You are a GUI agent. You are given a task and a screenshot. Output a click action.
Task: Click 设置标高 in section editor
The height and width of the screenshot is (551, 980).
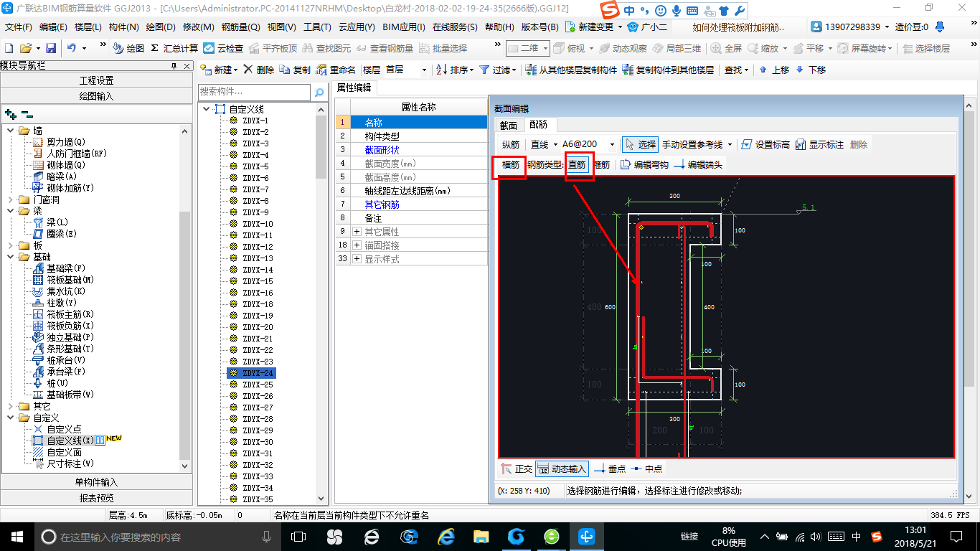pyautogui.click(x=765, y=144)
